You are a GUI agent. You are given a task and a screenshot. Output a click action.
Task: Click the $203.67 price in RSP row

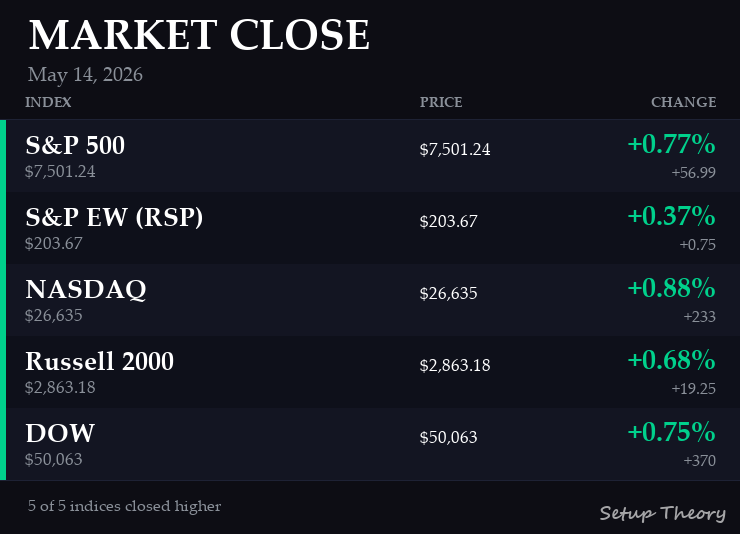tap(448, 221)
